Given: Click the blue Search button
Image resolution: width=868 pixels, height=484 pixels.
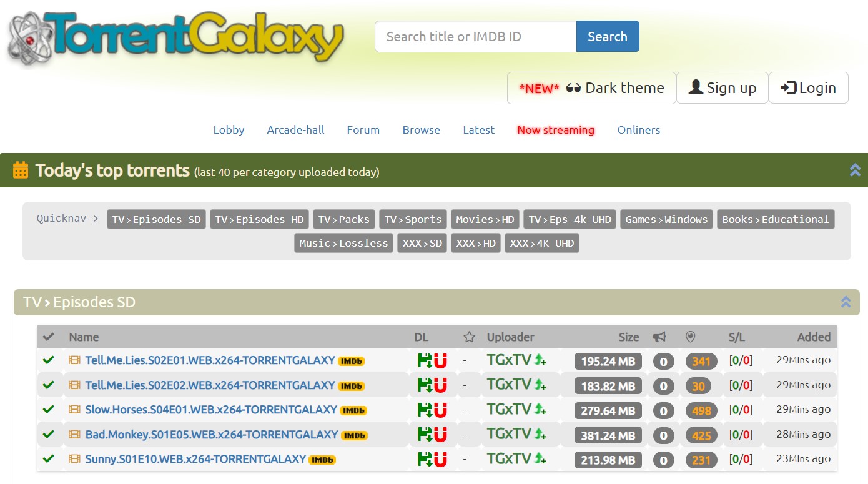Looking at the screenshot, I should coord(608,36).
